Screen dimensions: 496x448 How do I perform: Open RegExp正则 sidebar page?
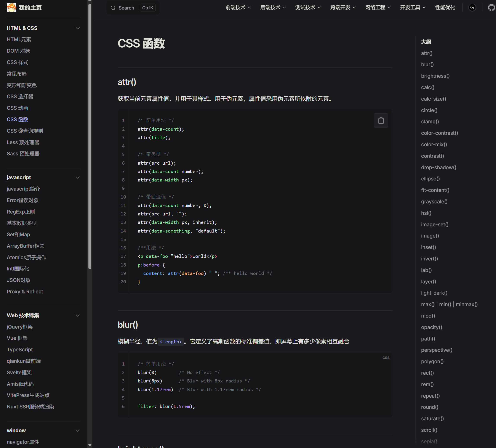(x=21, y=212)
